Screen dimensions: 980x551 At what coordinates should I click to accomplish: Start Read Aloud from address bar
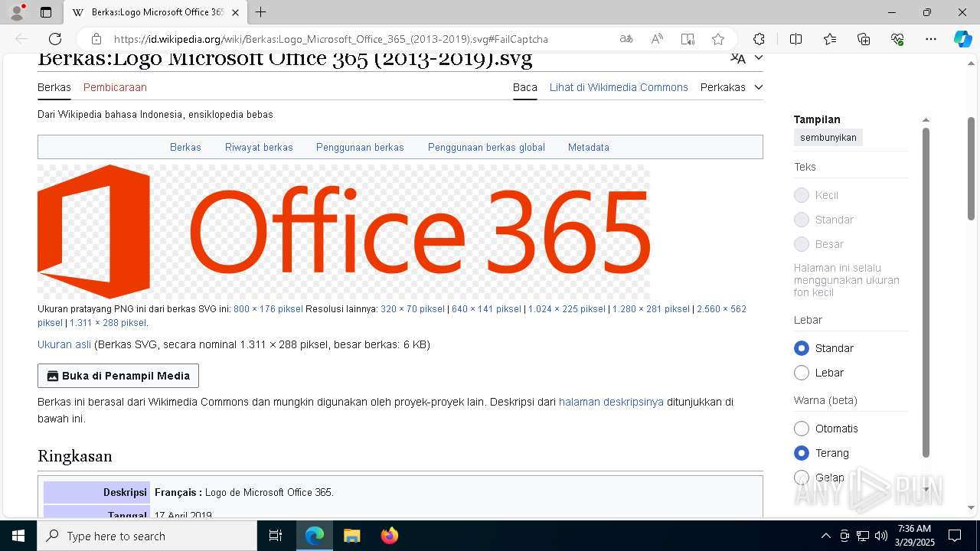(x=657, y=39)
